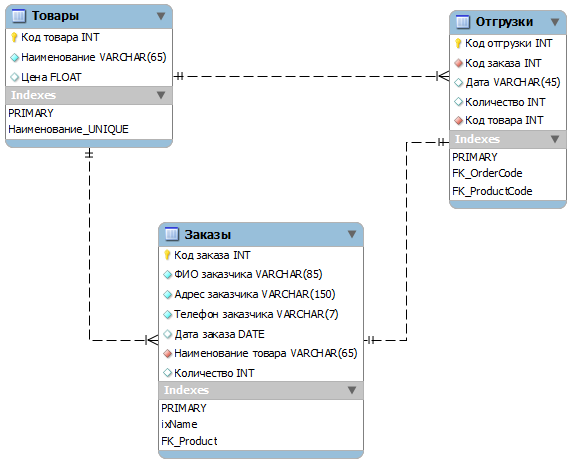The height and width of the screenshot is (465, 573).
Task: Click the diamond icon of Дата заказа DATE
Action: pos(167,334)
